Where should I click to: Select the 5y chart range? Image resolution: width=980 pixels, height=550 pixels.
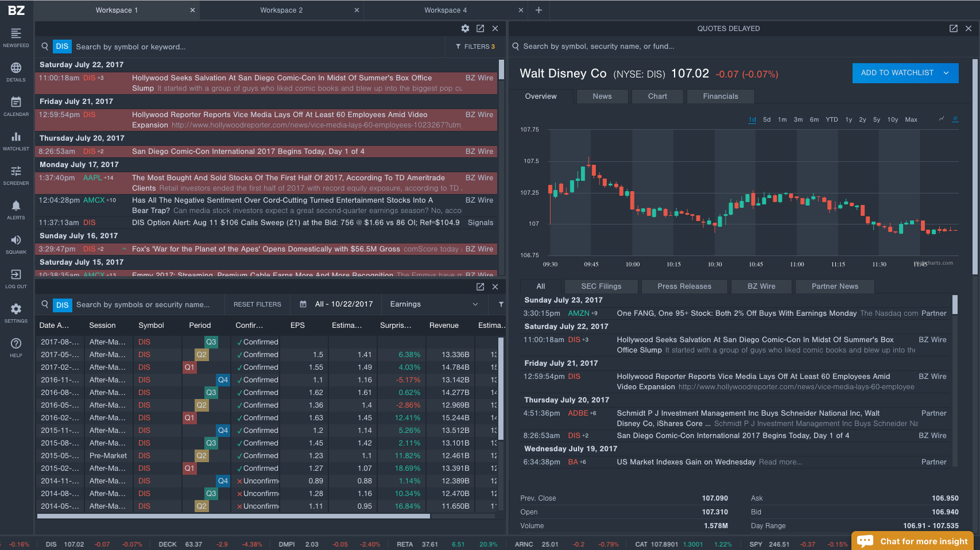(x=877, y=119)
